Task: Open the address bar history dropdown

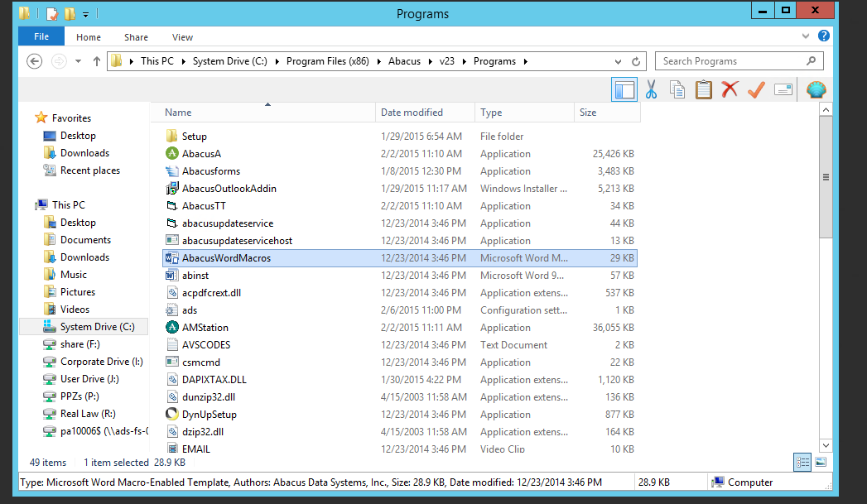Action: tap(619, 61)
